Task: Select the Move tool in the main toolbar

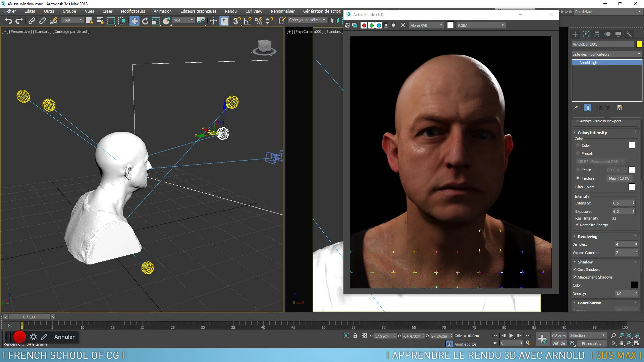Action: (135, 21)
